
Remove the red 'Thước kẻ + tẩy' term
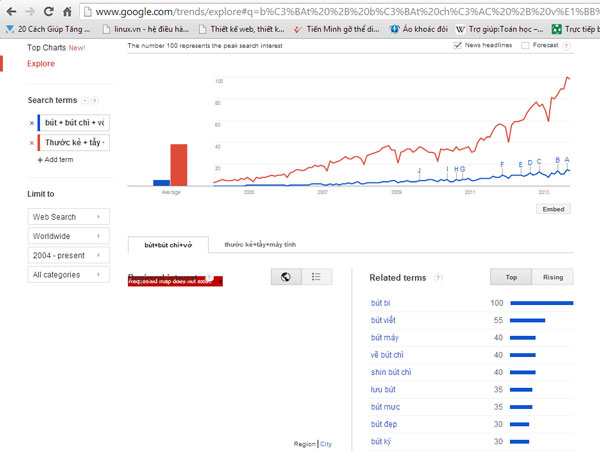pos(32,143)
